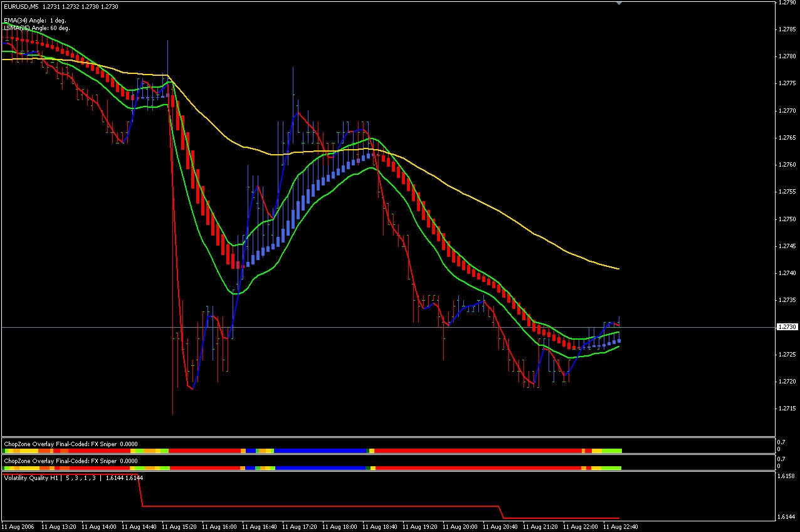Click the "11 Aug 22:40" time label
This screenshot has height=532, width=800.
tap(621, 527)
